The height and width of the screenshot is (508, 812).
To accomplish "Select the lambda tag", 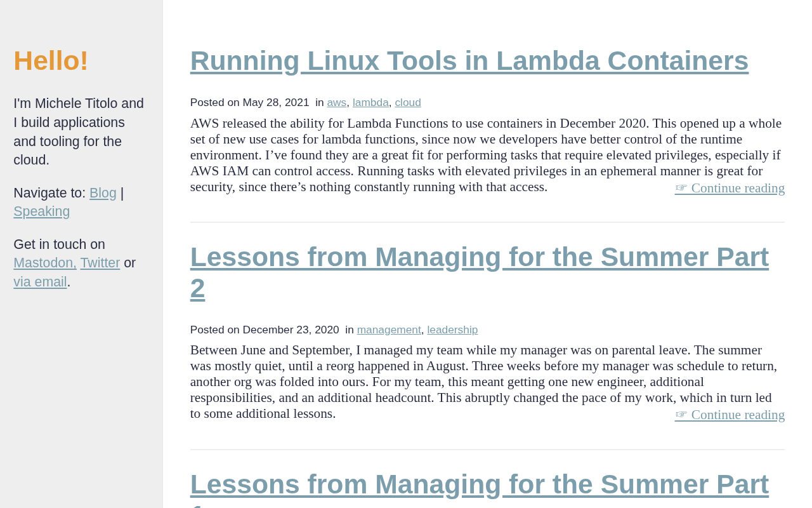I will 370,102.
